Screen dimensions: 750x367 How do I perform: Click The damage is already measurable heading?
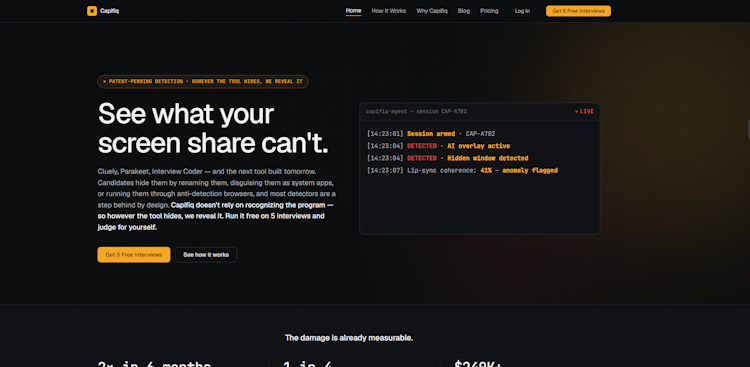(349, 338)
